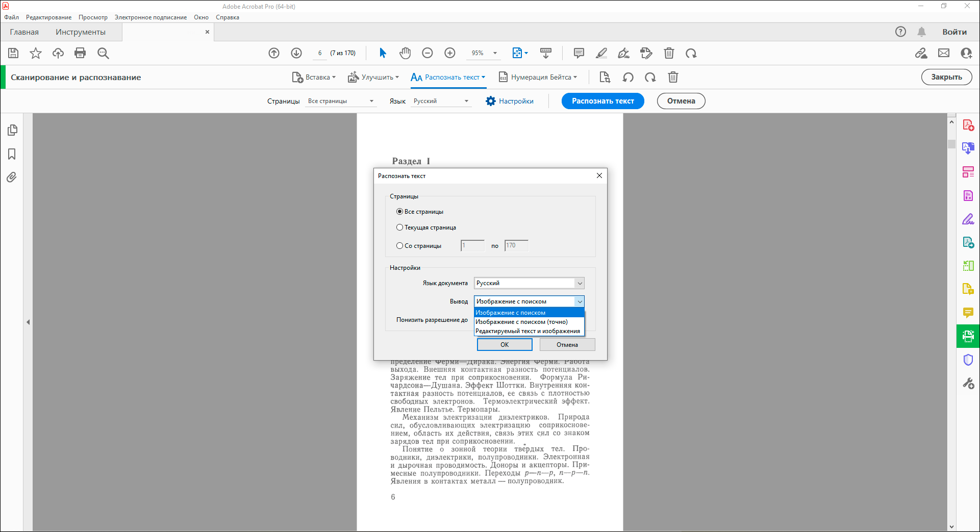The height and width of the screenshot is (532, 980).
Task: Click the Delete page trash icon
Action: pyautogui.click(x=669, y=53)
